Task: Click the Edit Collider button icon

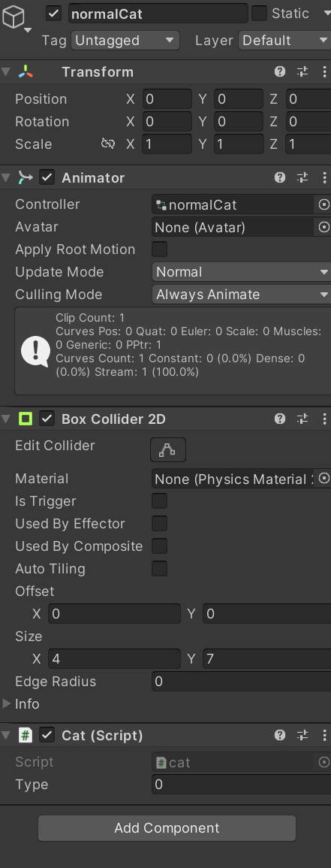Action: 168,449
